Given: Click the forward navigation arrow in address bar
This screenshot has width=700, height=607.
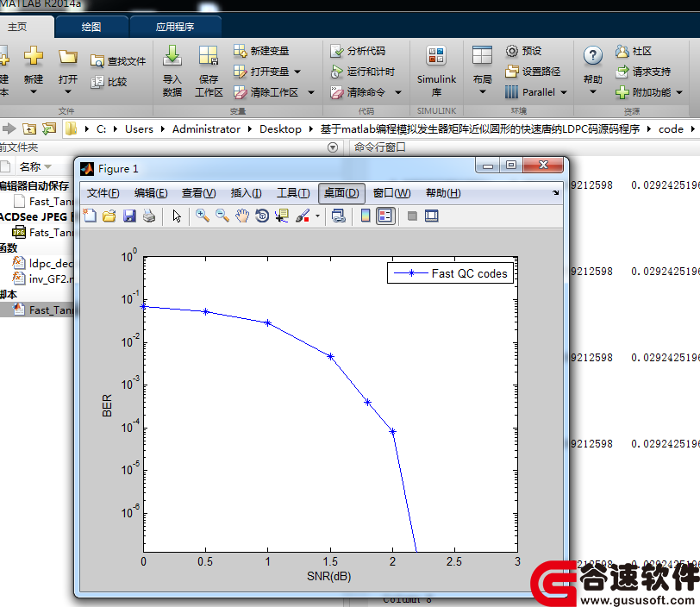Looking at the screenshot, I should click(x=9, y=129).
